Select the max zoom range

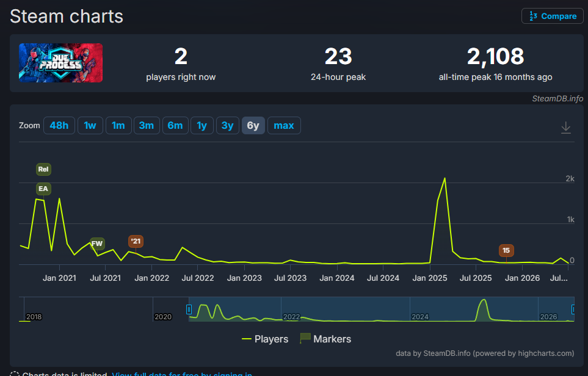coord(284,126)
